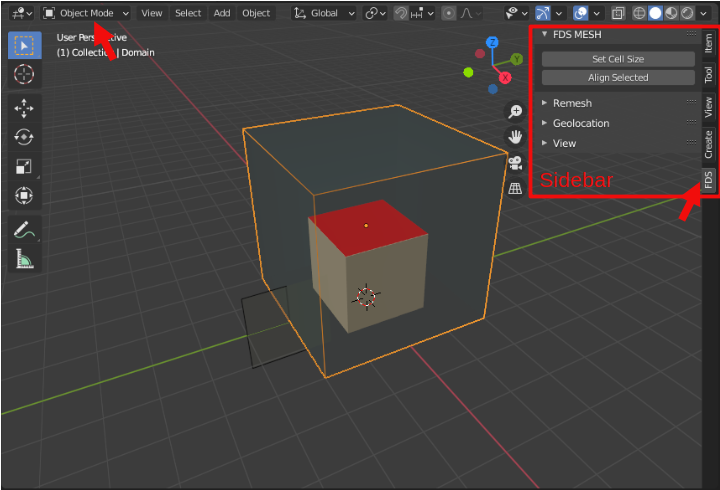Open the snapping options dropdown
720x490 pixels.
(x=422, y=13)
